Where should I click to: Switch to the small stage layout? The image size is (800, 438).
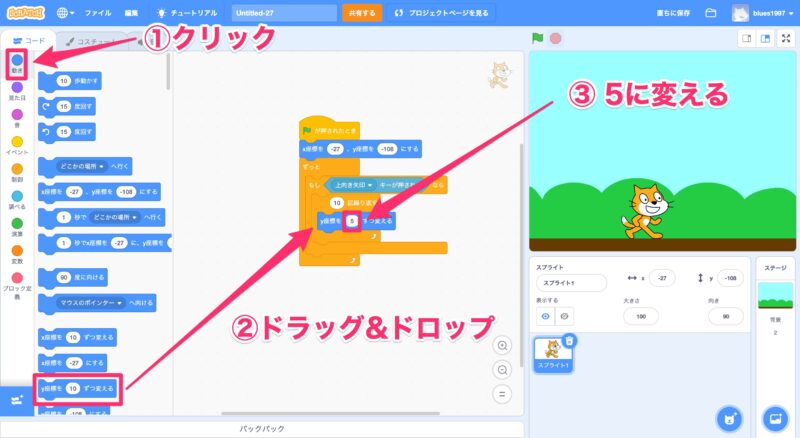(745, 38)
